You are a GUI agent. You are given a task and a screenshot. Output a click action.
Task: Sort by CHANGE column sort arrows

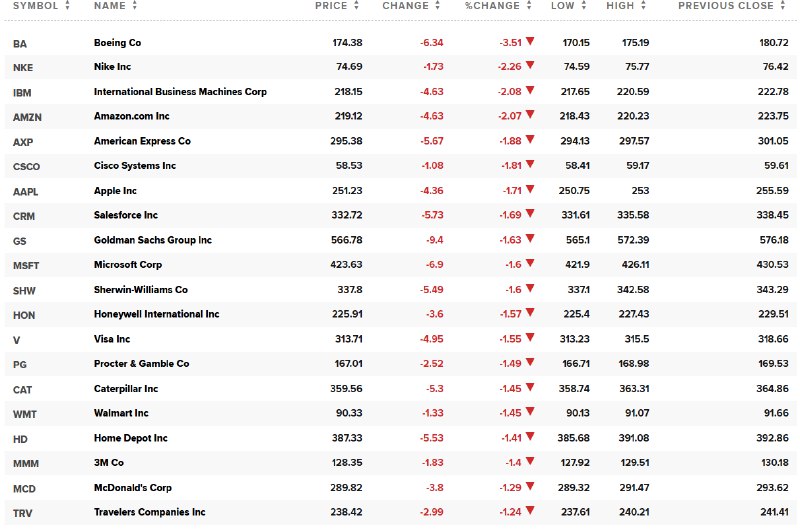pos(437,6)
